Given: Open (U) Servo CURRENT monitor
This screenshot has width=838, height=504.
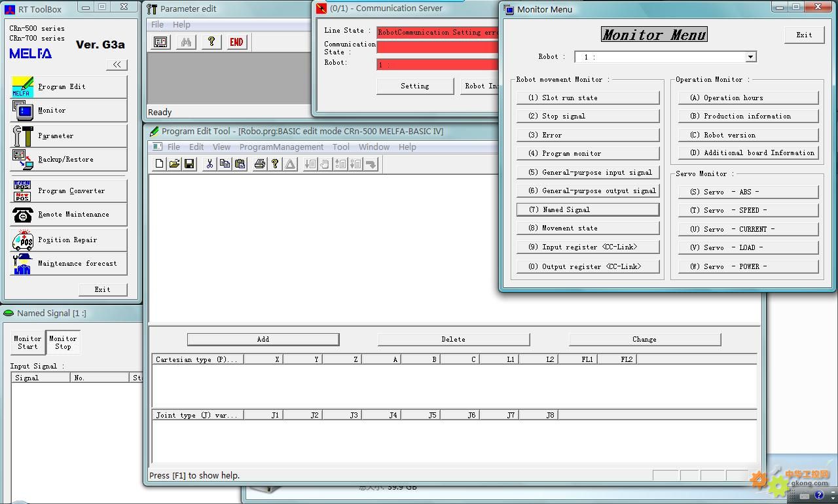Looking at the screenshot, I should 748,229.
